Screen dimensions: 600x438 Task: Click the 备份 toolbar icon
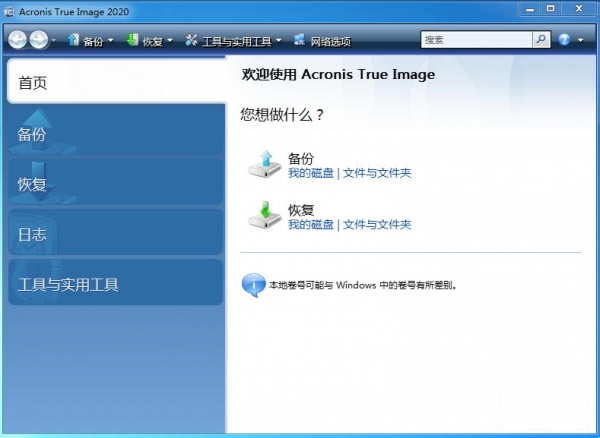(x=73, y=40)
